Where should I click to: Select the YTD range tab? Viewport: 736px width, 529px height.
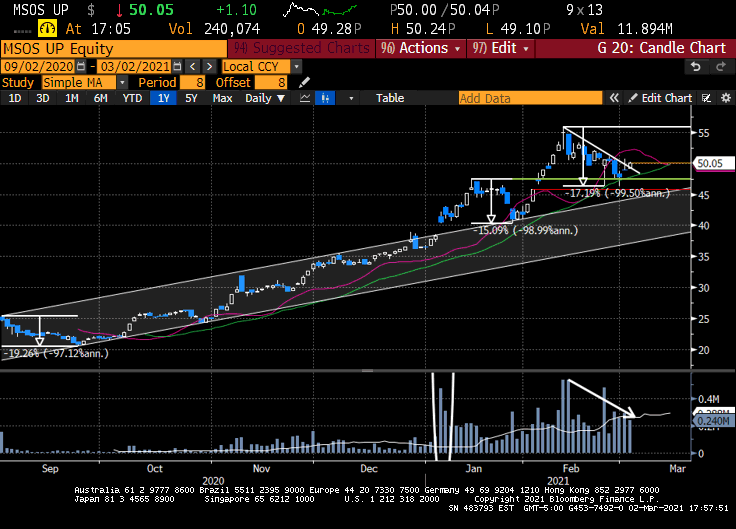pos(132,98)
